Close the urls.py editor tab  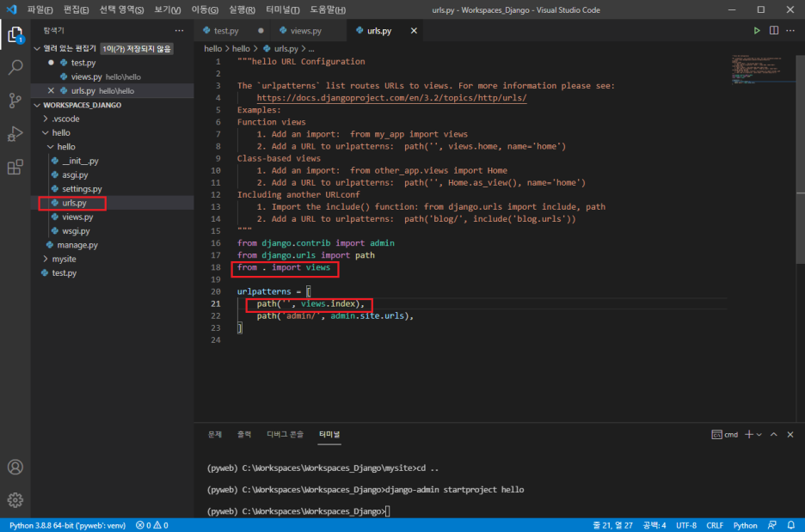414,31
